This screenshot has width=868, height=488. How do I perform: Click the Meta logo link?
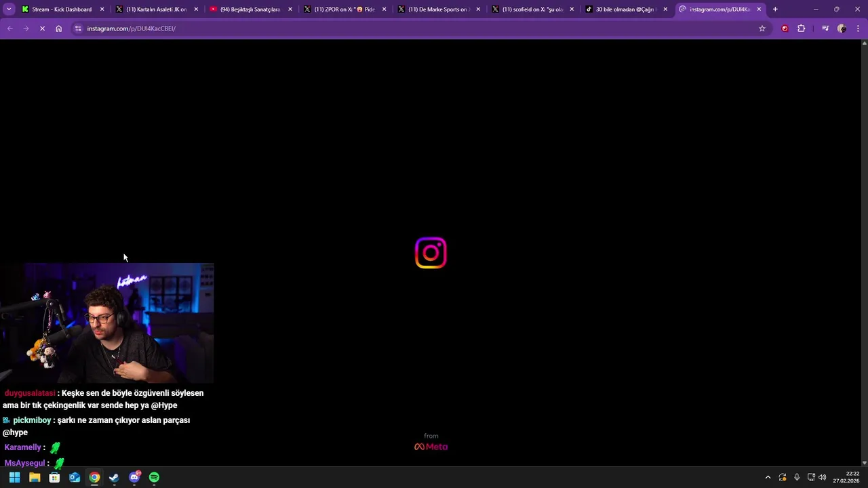tap(431, 447)
